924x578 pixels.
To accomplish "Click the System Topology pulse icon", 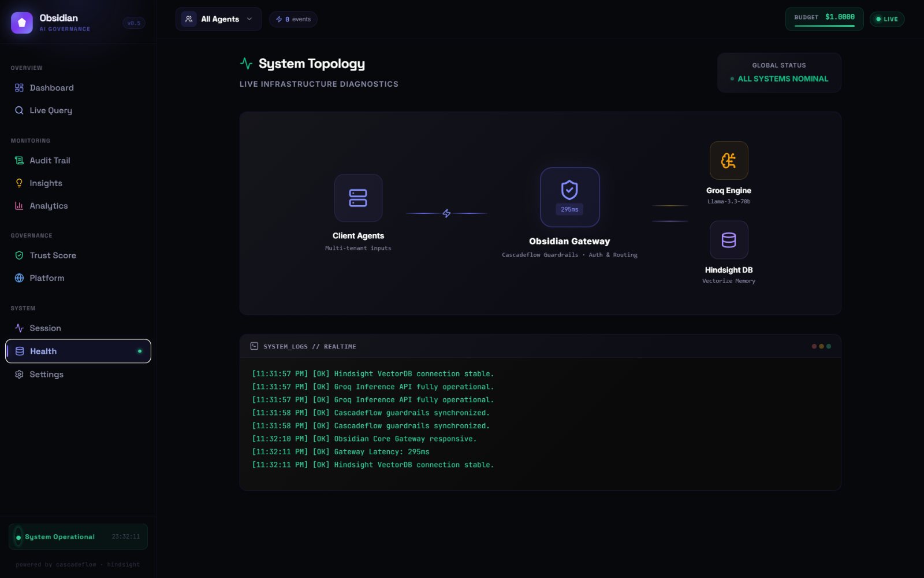I will tap(246, 64).
